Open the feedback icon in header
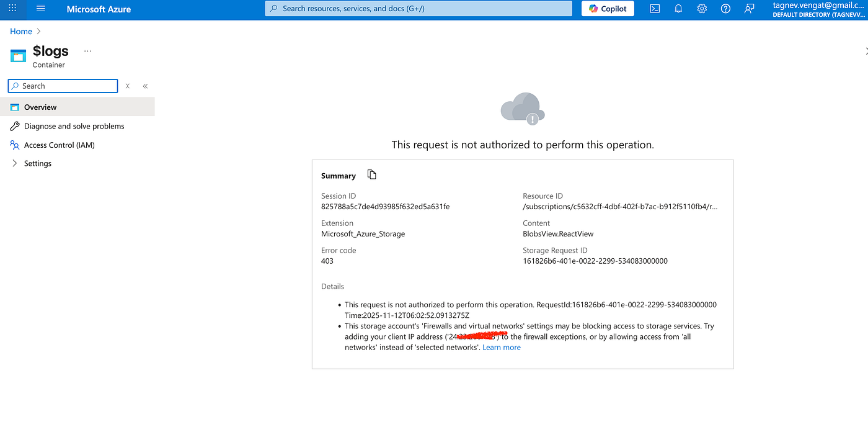Screen dimensions: 868x432 click(x=750, y=9)
